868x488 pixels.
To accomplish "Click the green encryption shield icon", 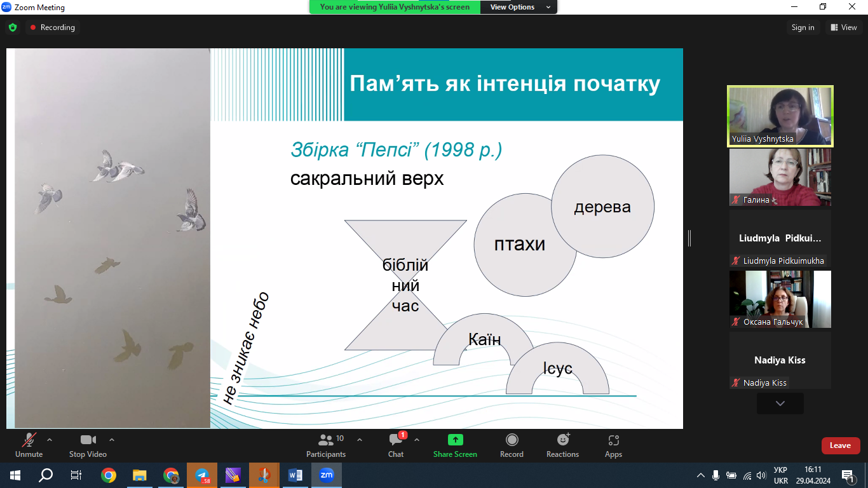I will coord(12,27).
